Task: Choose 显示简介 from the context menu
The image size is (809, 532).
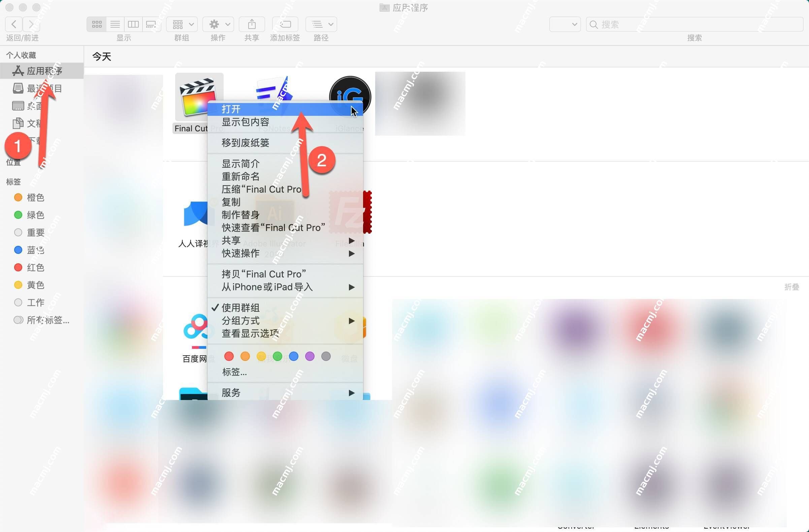Action: coord(285,164)
